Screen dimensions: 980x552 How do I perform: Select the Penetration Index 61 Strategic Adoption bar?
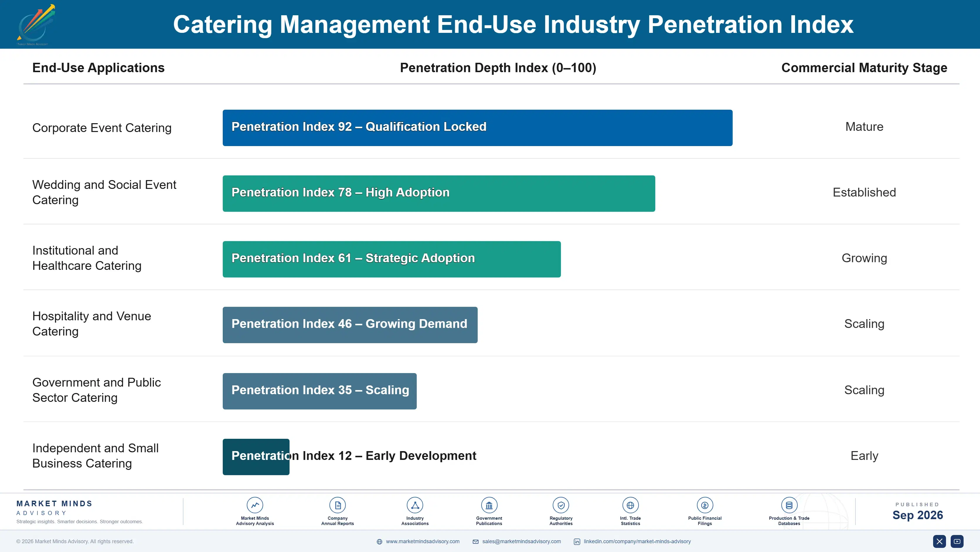392,259
